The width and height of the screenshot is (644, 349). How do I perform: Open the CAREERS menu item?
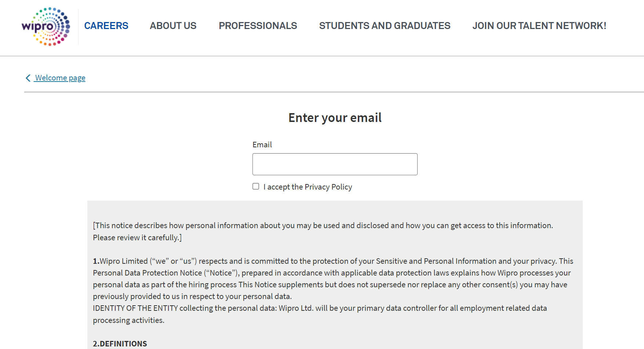click(x=106, y=26)
